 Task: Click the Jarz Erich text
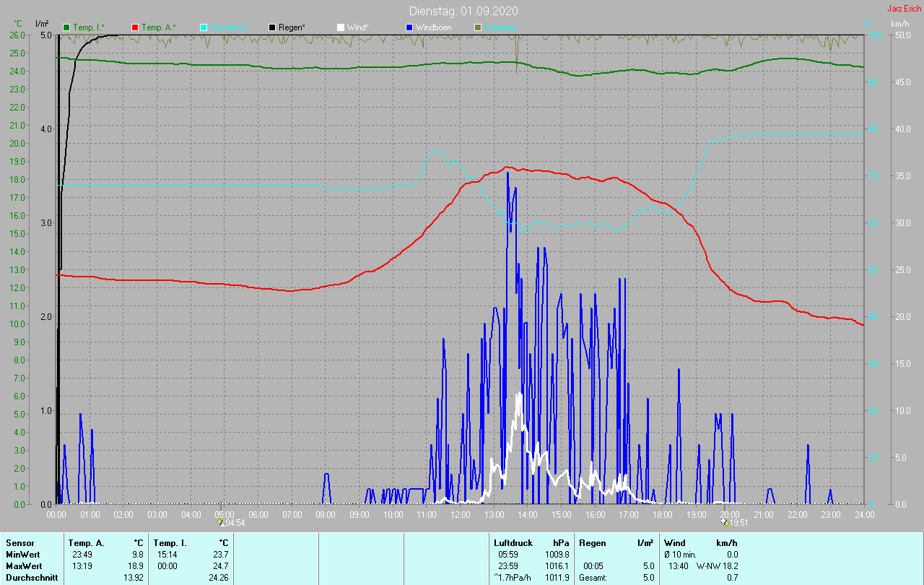pos(903,9)
